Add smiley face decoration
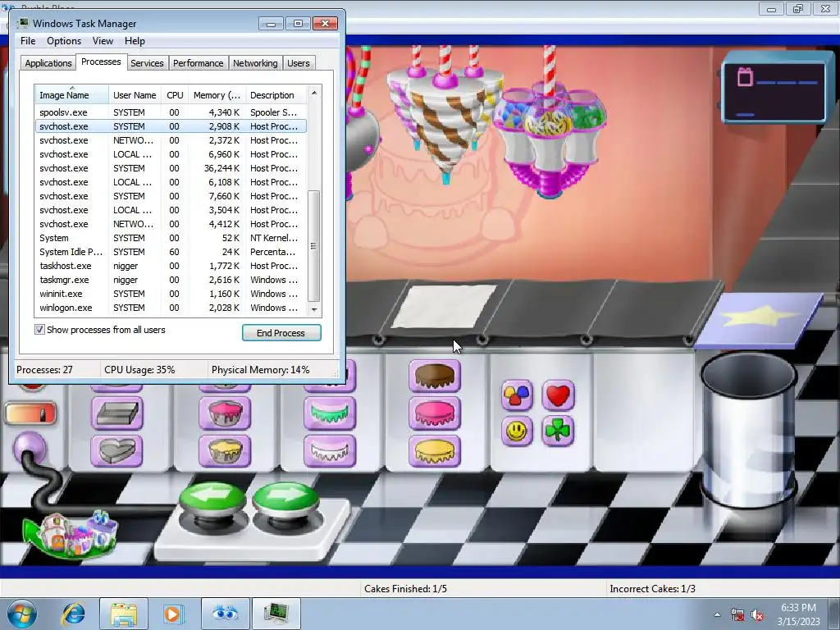The height and width of the screenshot is (630, 840). (x=517, y=431)
